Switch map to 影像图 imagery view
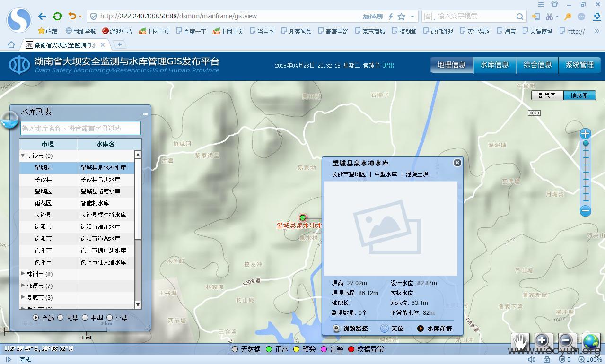605x364 pixels. click(x=547, y=95)
